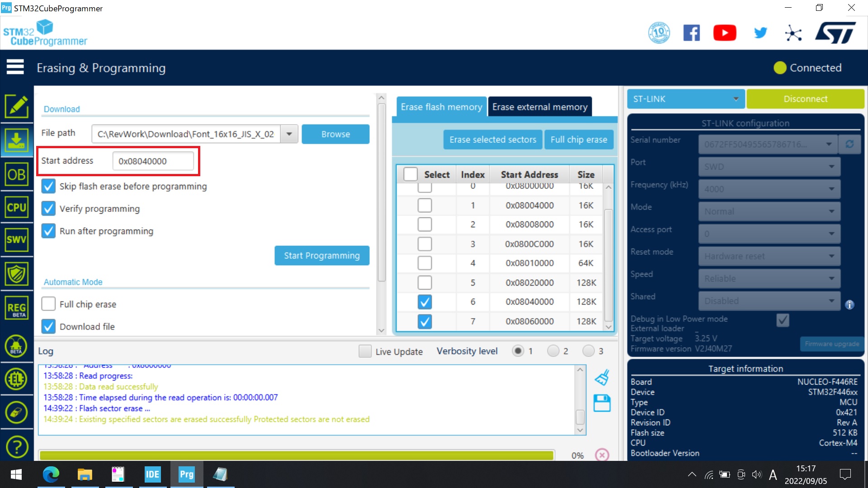Open the SWV viewer icon
This screenshot has width=868, height=488.
point(16,239)
